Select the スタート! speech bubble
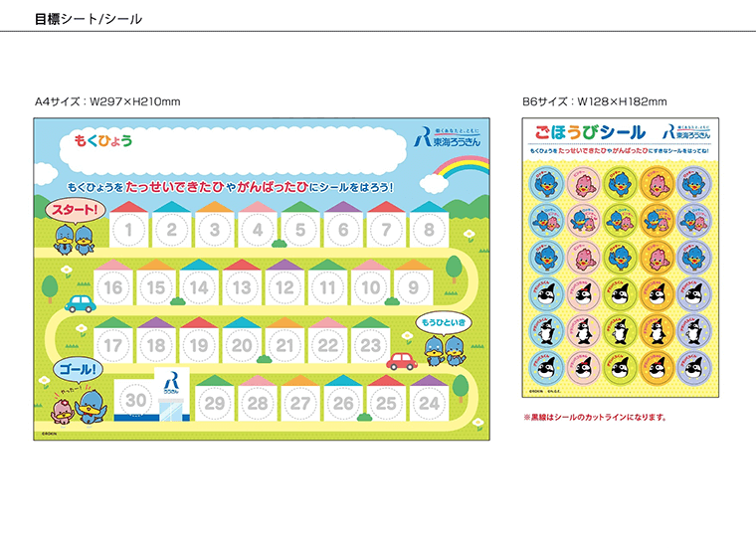Viewport: 756px width, 548px height. click(x=76, y=210)
